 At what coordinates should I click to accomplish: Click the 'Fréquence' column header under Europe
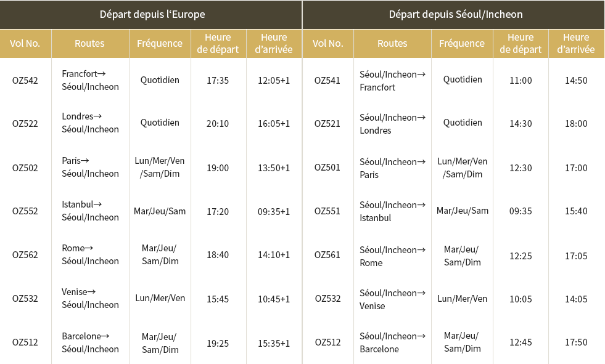click(x=160, y=44)
